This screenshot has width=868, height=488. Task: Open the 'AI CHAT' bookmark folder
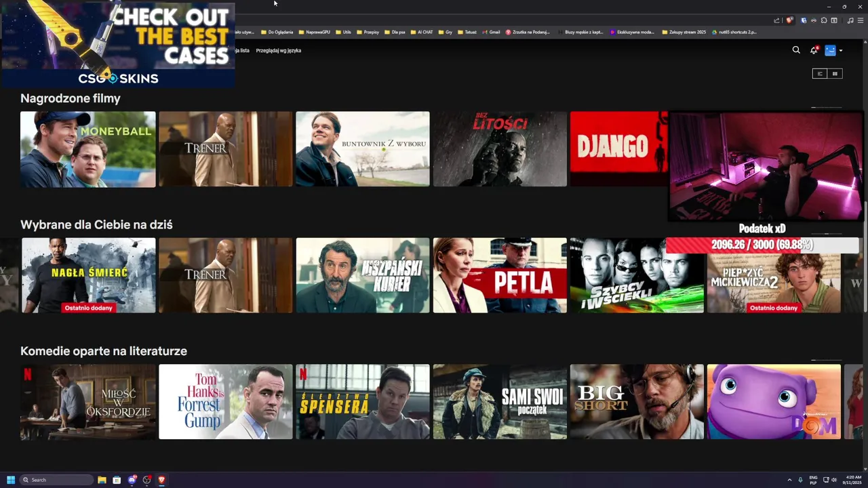coord(422,32)
